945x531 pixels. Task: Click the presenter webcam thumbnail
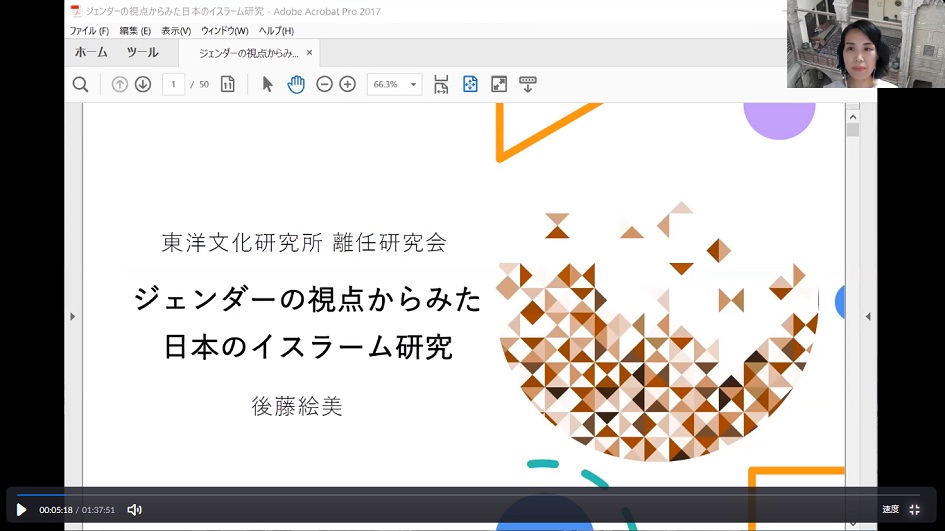point(866,44)
